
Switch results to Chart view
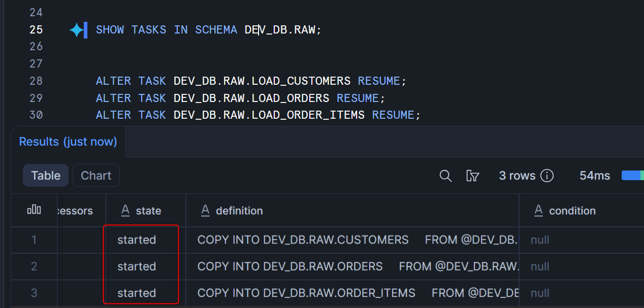[x=96, y=176]
